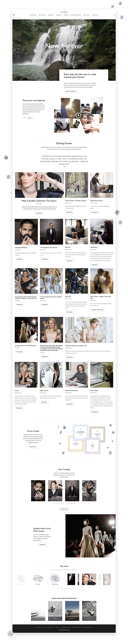Open Jade Trau portrait photo
Image resolution: width=128 pixels, height=644 pixels.
(x=77, y=231)
